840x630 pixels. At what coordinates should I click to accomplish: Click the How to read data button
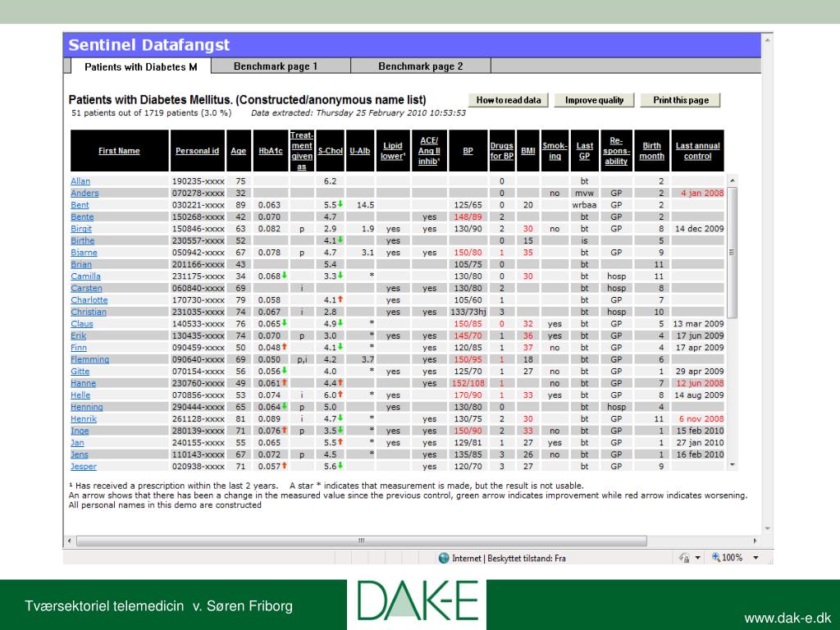509,100
